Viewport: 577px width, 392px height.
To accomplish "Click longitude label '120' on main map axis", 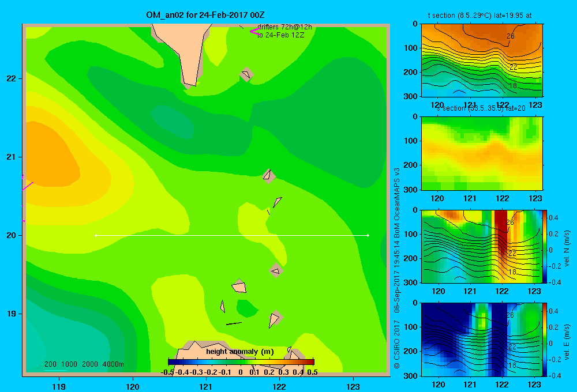I will pos(133,386).
